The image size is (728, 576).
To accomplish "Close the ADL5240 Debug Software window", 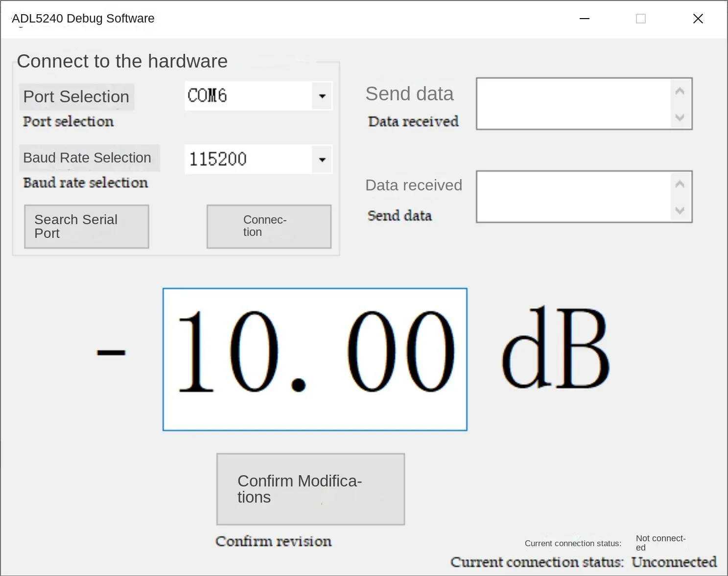I will (698, 19).
